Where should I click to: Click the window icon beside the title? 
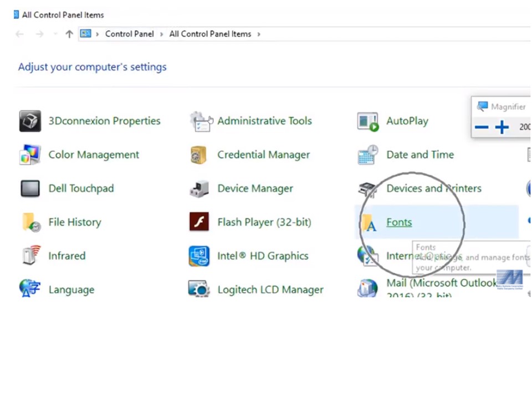point(16,14)
